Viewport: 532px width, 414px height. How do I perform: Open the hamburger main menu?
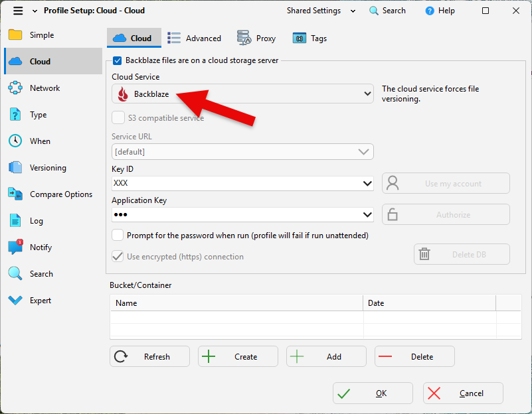pos(18,11)
